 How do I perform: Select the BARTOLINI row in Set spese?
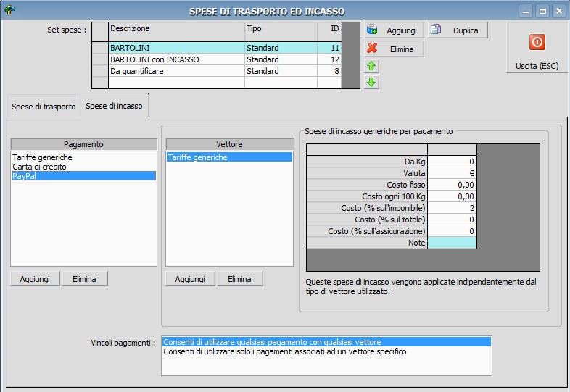click(x=216, y=48)
